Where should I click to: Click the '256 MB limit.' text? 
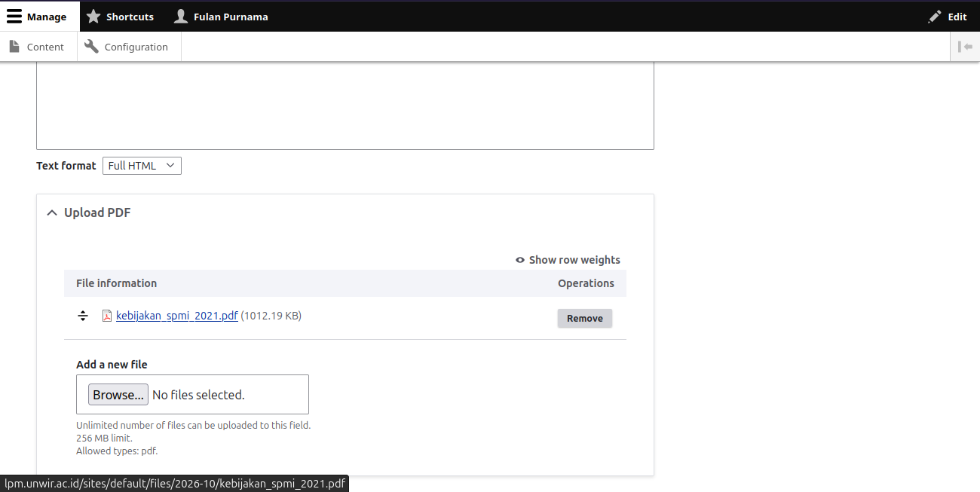(x=104, y=438)
